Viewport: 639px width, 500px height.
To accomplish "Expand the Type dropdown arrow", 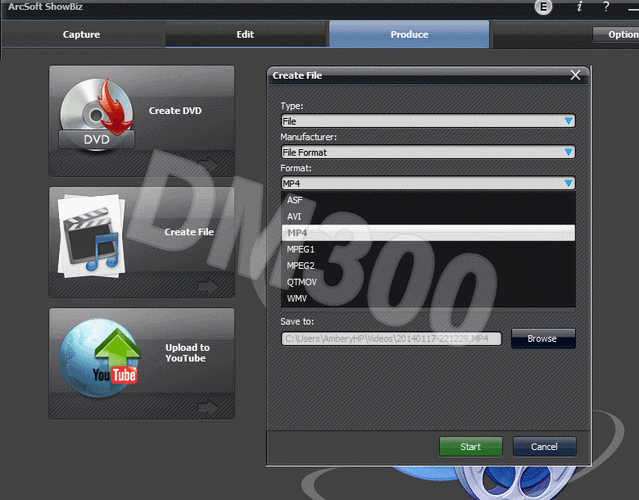I will tap(568, 121).
